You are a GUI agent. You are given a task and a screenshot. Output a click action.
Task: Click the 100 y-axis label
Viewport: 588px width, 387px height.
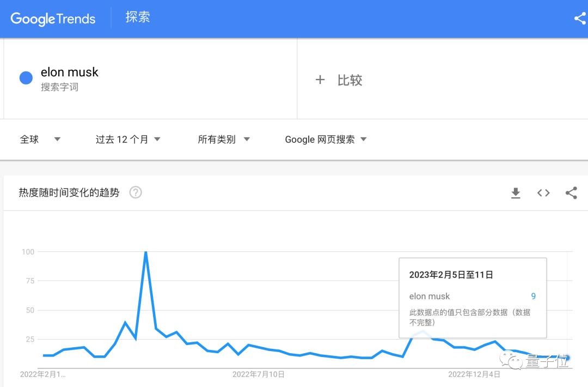point(28,252)
